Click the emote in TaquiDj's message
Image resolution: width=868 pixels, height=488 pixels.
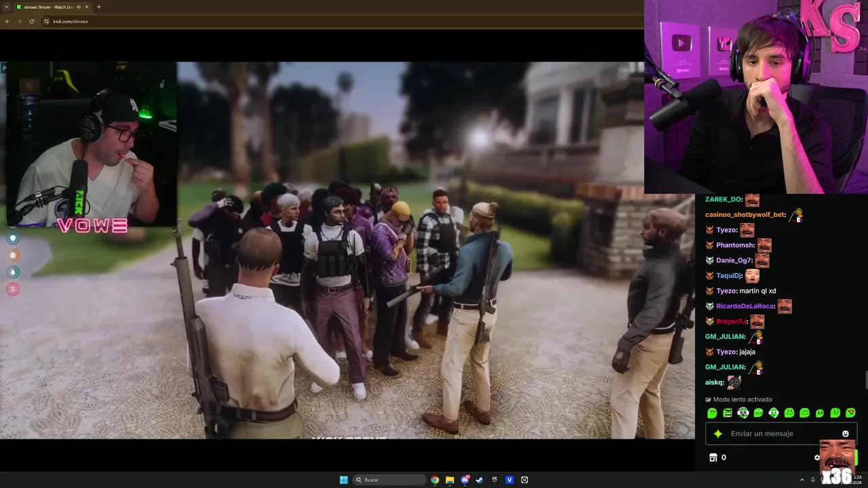(x=752, y=276)
